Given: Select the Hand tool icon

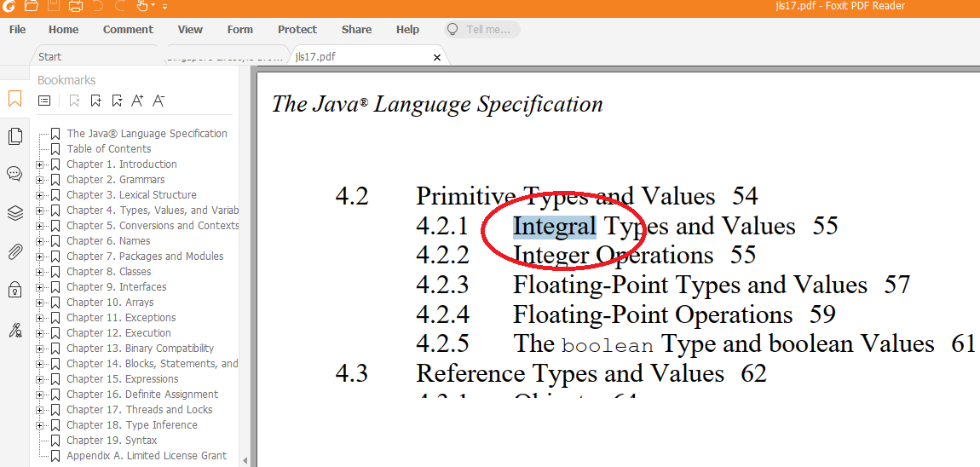Looking at the screenshot, I should point(141,6).
